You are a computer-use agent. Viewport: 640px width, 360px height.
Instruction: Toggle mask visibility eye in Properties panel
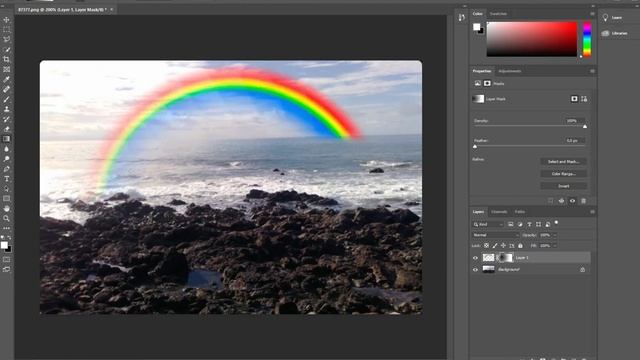click(572, 201)
